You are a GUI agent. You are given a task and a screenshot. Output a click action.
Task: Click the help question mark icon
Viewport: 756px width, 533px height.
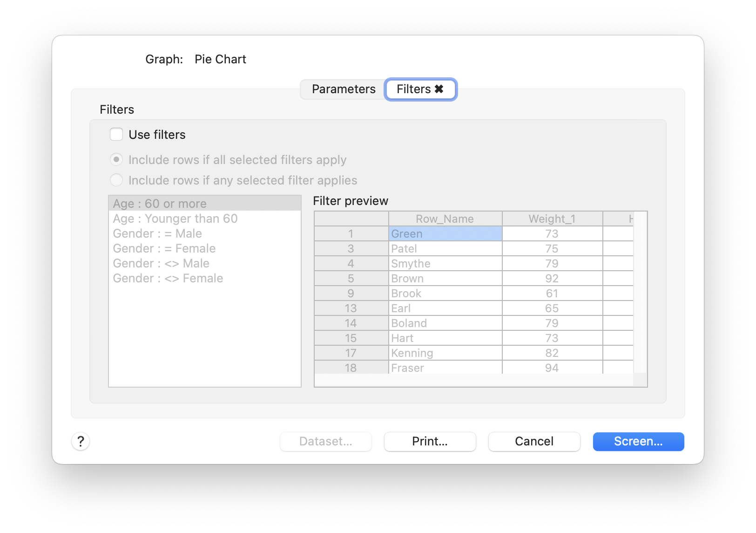pyautogui.click(x=81, y=441)
